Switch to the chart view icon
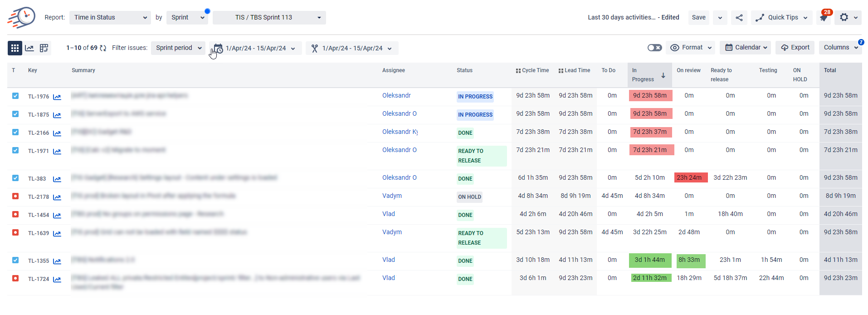 coord(29,48)
